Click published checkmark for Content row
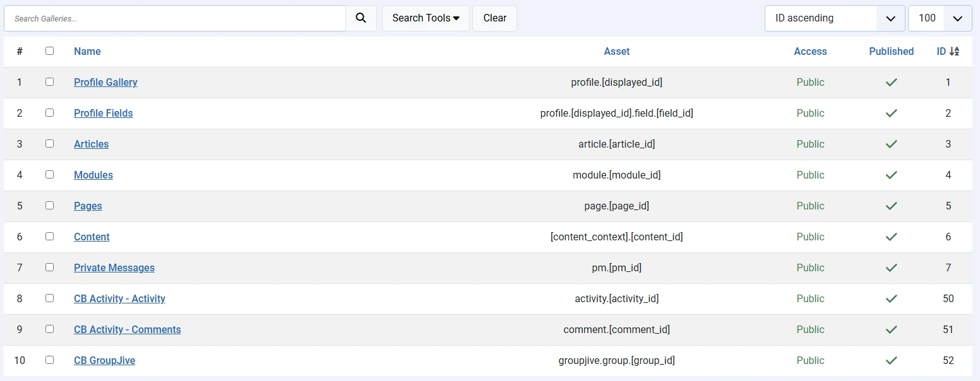This screenshot has width=980, height=381. tap(891, 237)
